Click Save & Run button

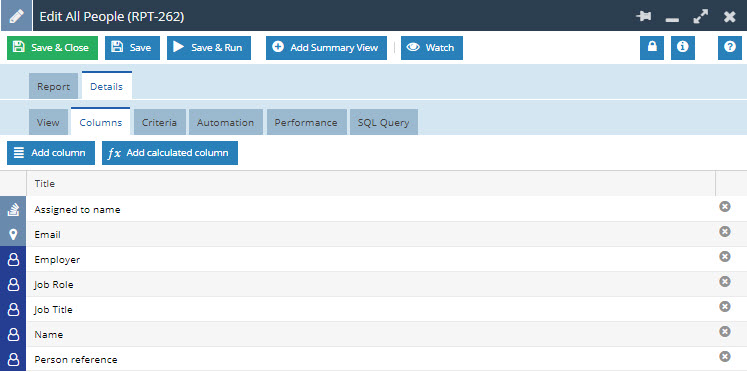pyautogui.click(x=209, y=48)
